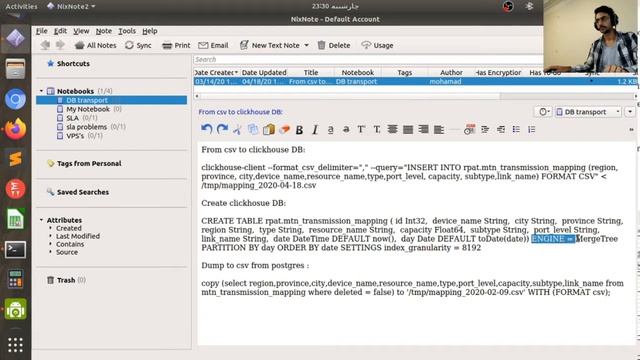Email the current note
The width and height of the screenshot is (640, 360).
[x=213, y=45]
